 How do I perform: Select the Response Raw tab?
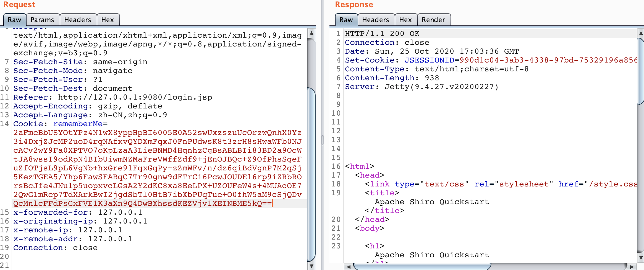coord(346,20)
